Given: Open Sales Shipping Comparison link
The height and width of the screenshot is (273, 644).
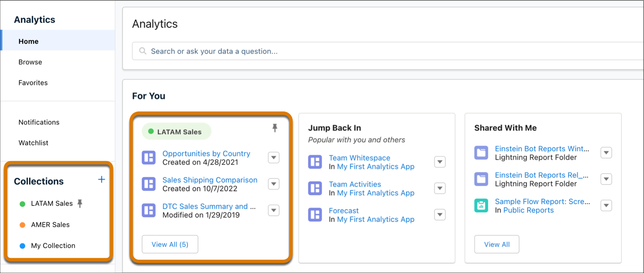Looking at the screenshot, I should pos(210,180).
